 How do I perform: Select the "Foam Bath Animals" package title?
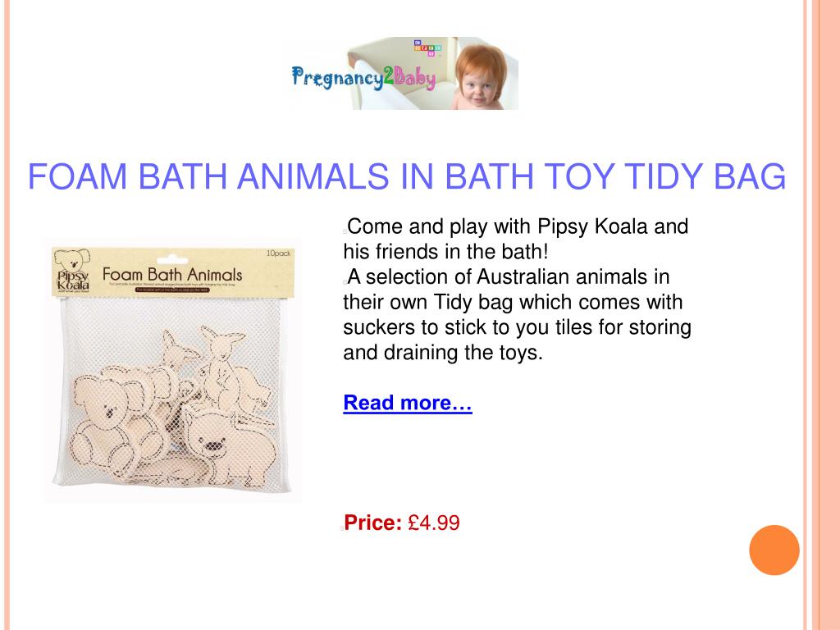pos(171,273)
